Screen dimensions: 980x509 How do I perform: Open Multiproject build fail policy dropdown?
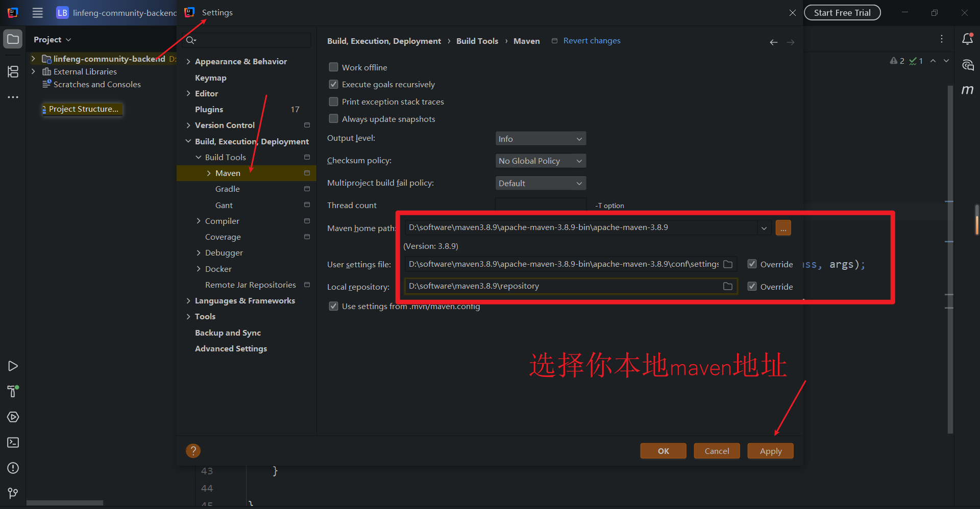coord(541,183)
